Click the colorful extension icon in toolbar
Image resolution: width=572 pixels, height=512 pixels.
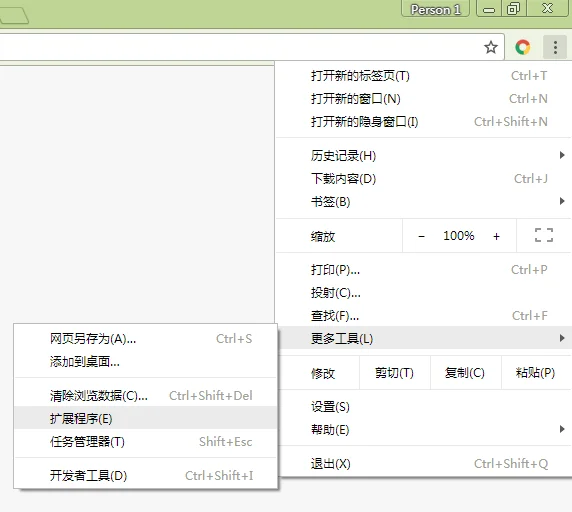coord(522,47)
